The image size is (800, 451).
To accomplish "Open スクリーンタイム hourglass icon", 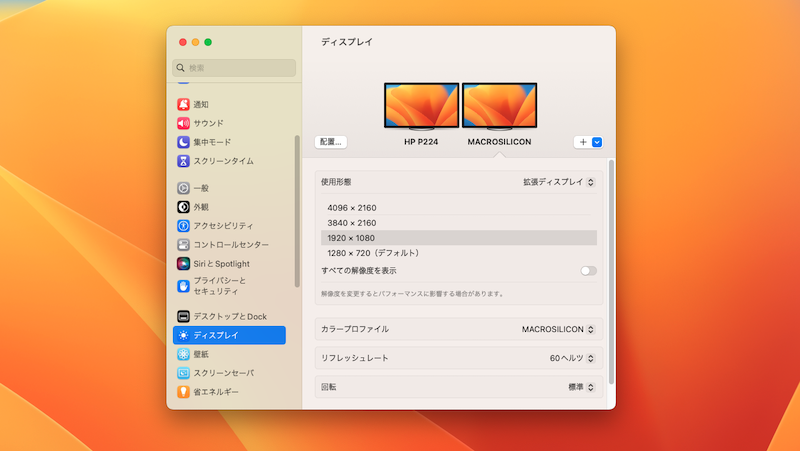I will pyautogui.click(x=183, y=161).
